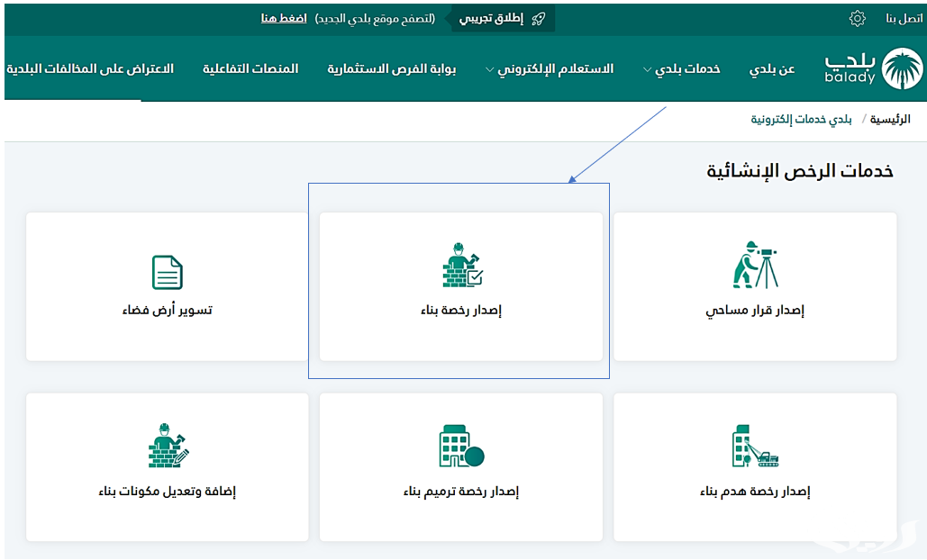Click the bricklayer pencil icon for إضافة وتعديل

pyautogui.click(x=168, y=446)
